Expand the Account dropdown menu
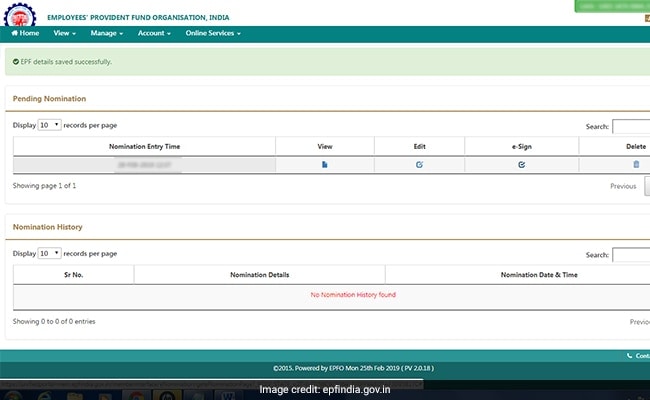Screen dimensions: 650x400 coord(154,33)
